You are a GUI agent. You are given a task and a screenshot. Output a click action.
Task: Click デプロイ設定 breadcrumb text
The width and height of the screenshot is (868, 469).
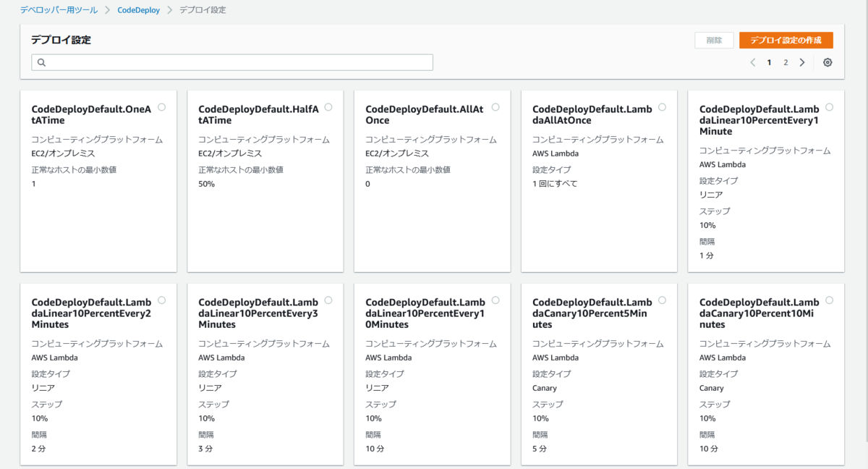[x=202, y=10]
